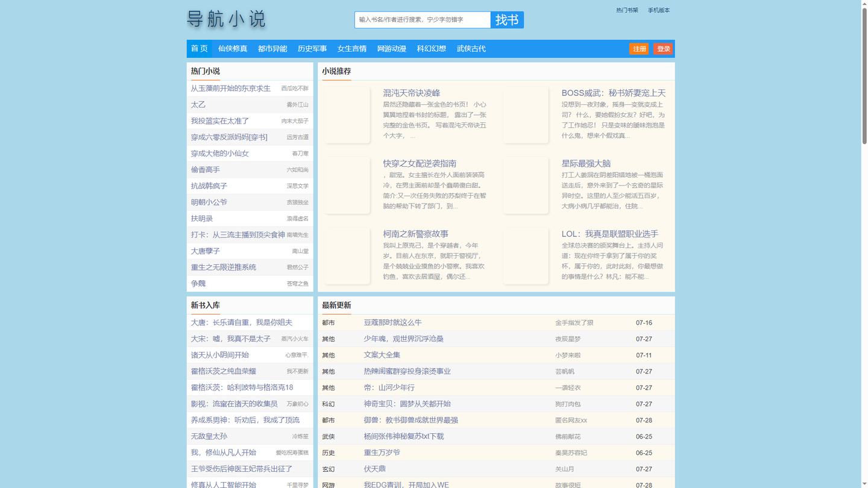
Task: Open new book 霍格沃茨之纯血荣耀
Action: point(224,372)
